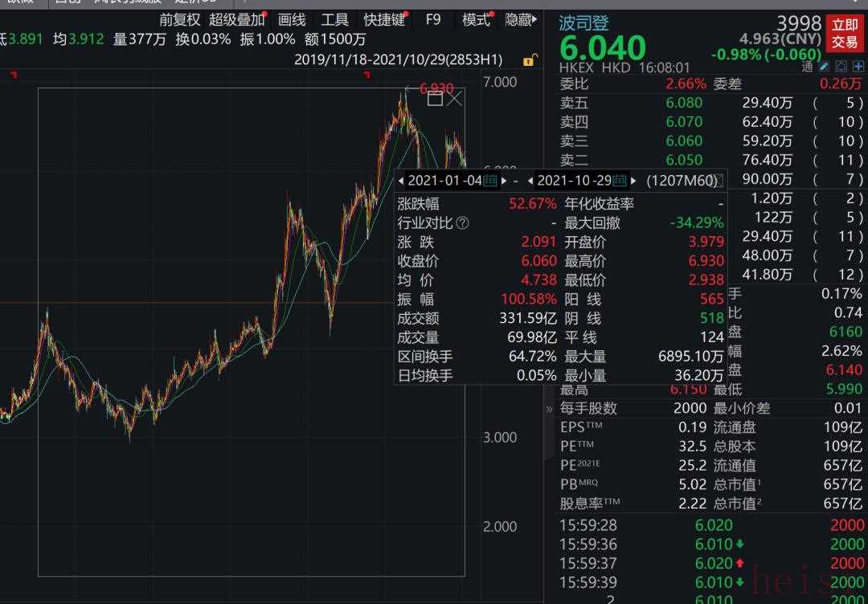Click the PE TTM value 32.5
868x604 pixels.
pos(693,447)
